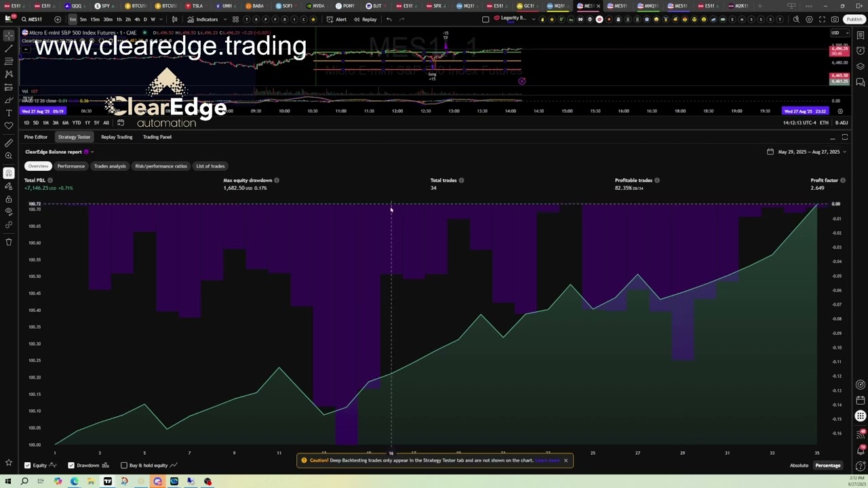The height and width of the screenshot is (488, 868).
Task: Open the quick search icon in top toolbar
Action: (x=796, y=19)
